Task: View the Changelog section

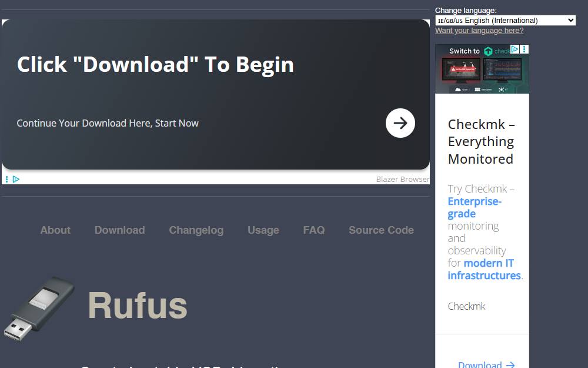Action: 196,230
